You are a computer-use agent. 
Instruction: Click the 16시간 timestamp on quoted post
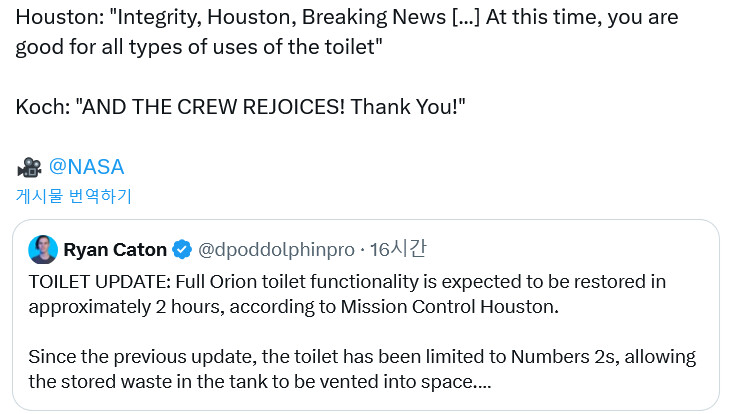pos(399,249)
